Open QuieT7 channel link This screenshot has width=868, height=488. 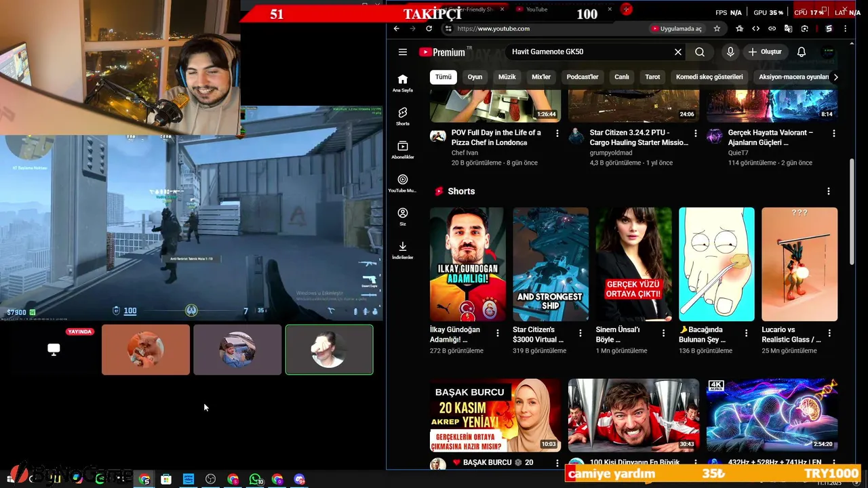pyautogui.click(x=738, y=153)
